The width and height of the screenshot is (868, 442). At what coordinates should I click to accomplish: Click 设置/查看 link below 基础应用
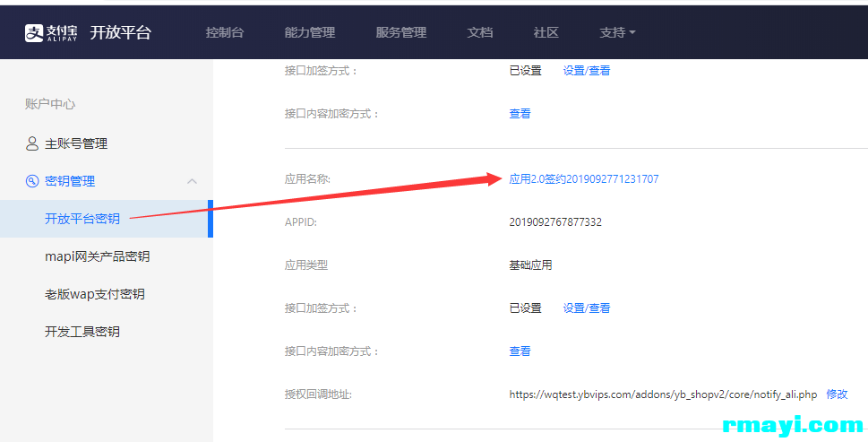586,308
